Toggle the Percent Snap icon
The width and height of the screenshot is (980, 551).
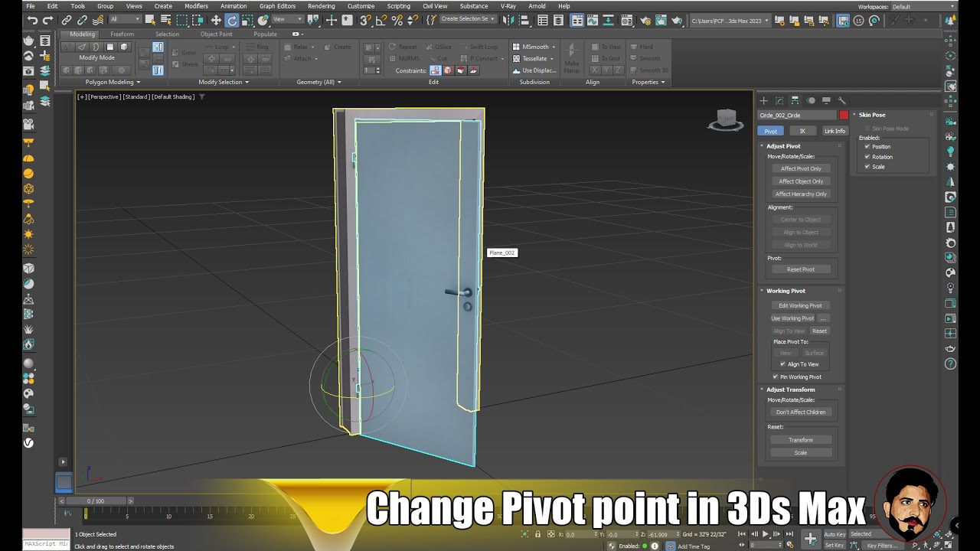pos(397,21)
